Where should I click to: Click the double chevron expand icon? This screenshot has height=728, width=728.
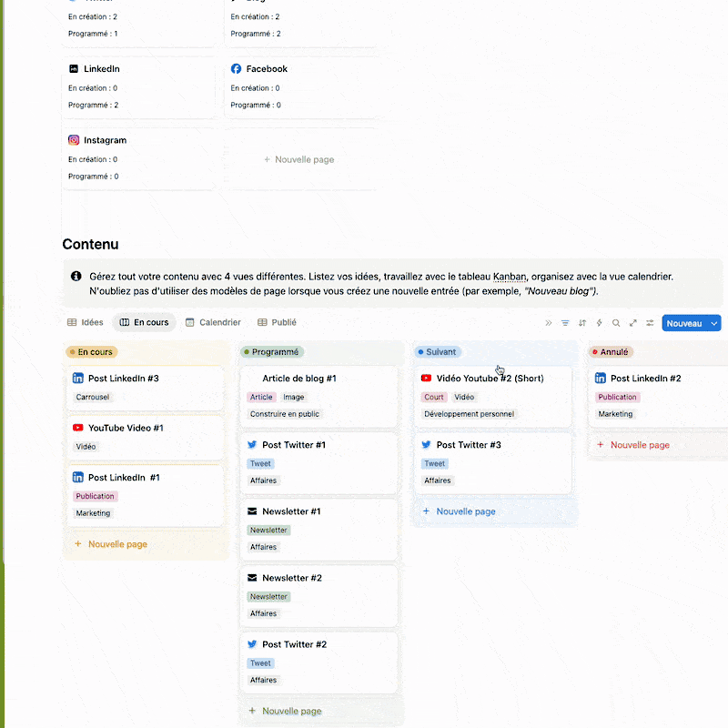pyautogui.click(x=549, y=323)
